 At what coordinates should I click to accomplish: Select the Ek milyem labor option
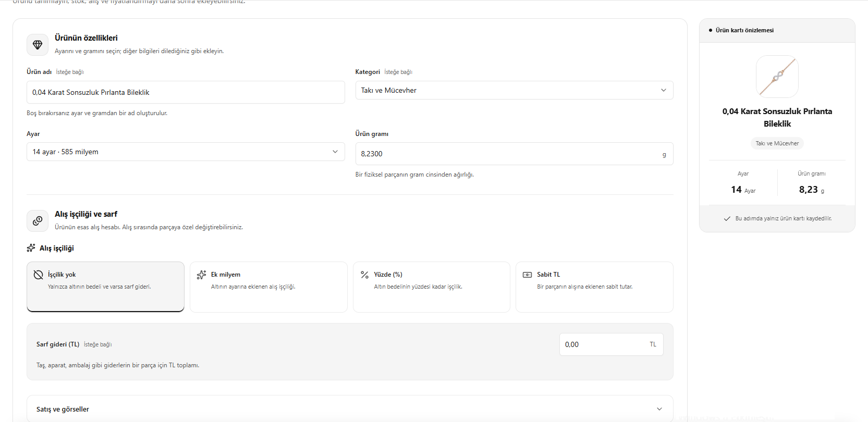coord(268,287)
